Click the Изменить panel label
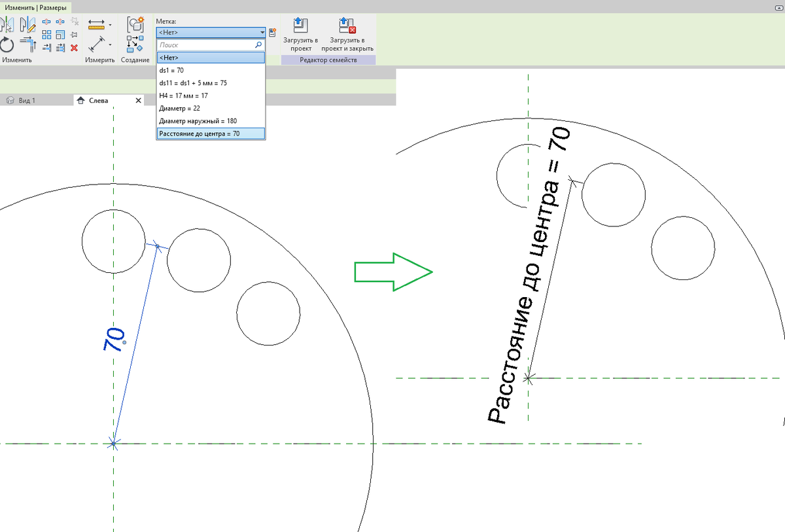Screen dimensions: 785x532 tap(17, 60)
